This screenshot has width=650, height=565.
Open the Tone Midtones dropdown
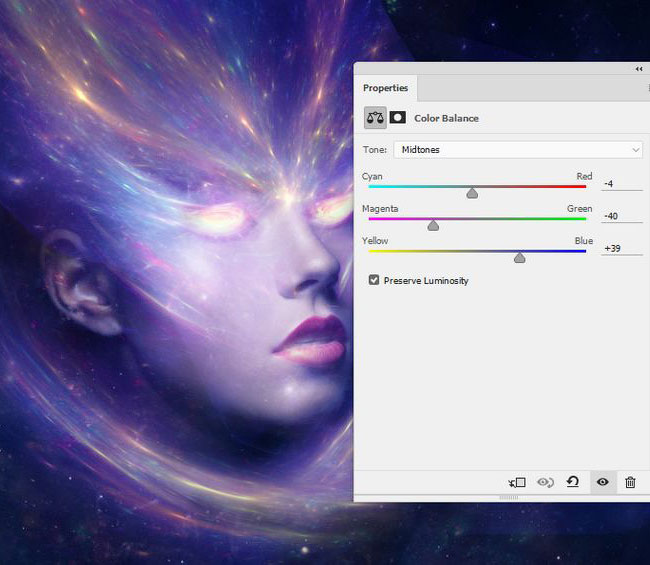(x=518, y=150)
